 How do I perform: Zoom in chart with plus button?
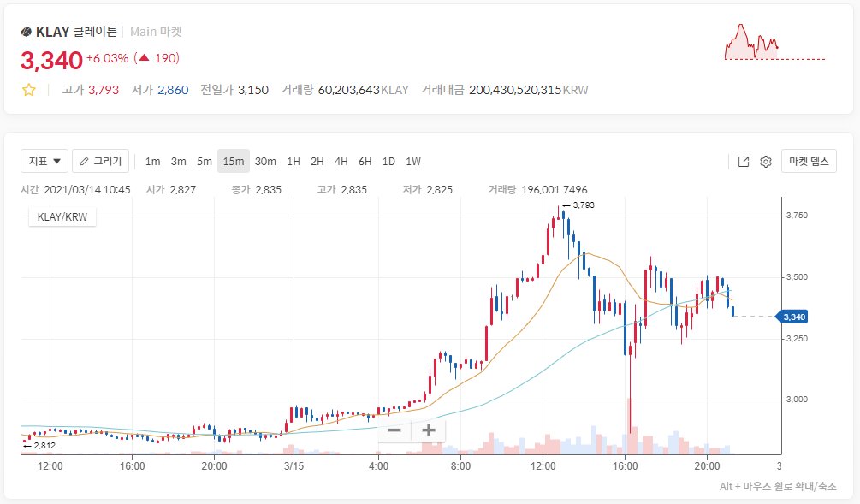(429, 430)
